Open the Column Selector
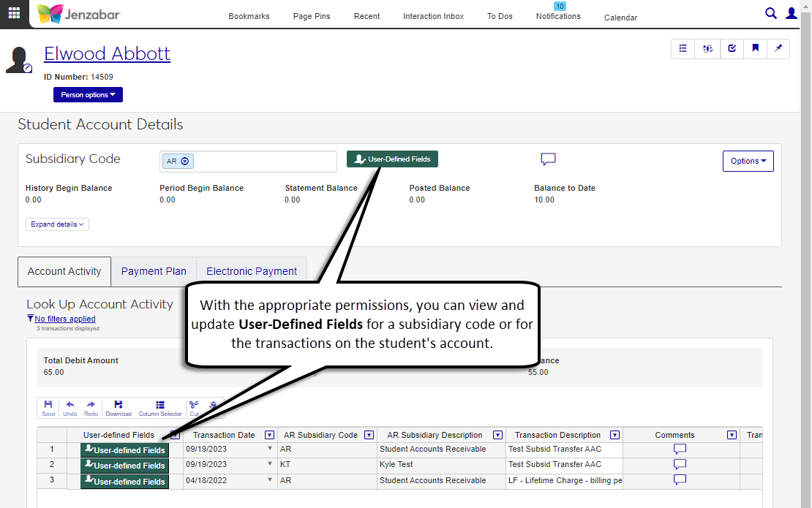The height and width of the screenshot is (508, 812). (160, 408)
